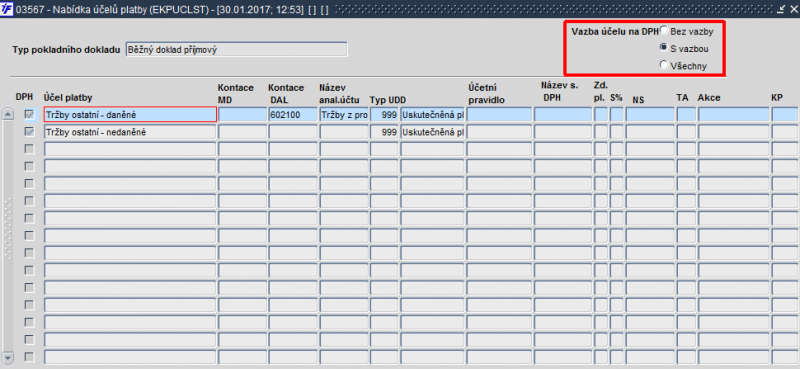Toggle DPH checkbox for 'Tržby ostatní - daněné'
The height and width of the screenshot is (369, 800).
tap(30, 115)
